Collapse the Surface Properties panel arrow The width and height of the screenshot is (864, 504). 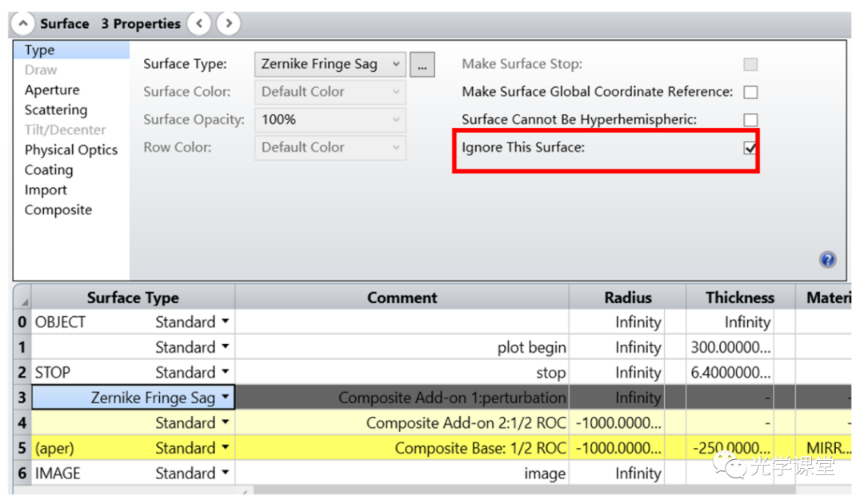click(x=23, y=24)
